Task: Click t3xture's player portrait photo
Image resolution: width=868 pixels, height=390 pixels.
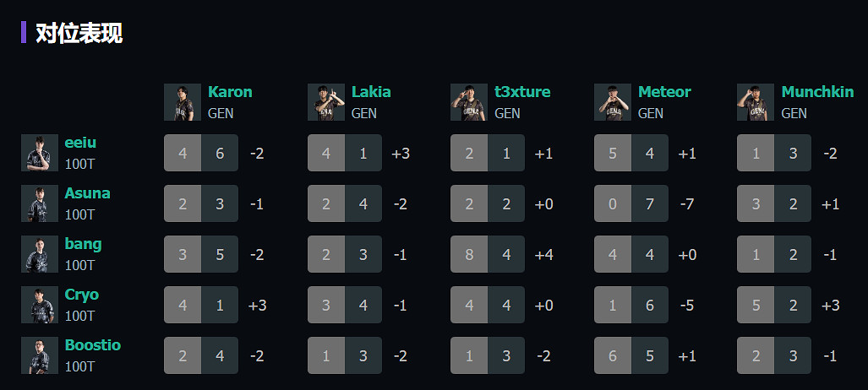Action: click(x=469, y=102)
